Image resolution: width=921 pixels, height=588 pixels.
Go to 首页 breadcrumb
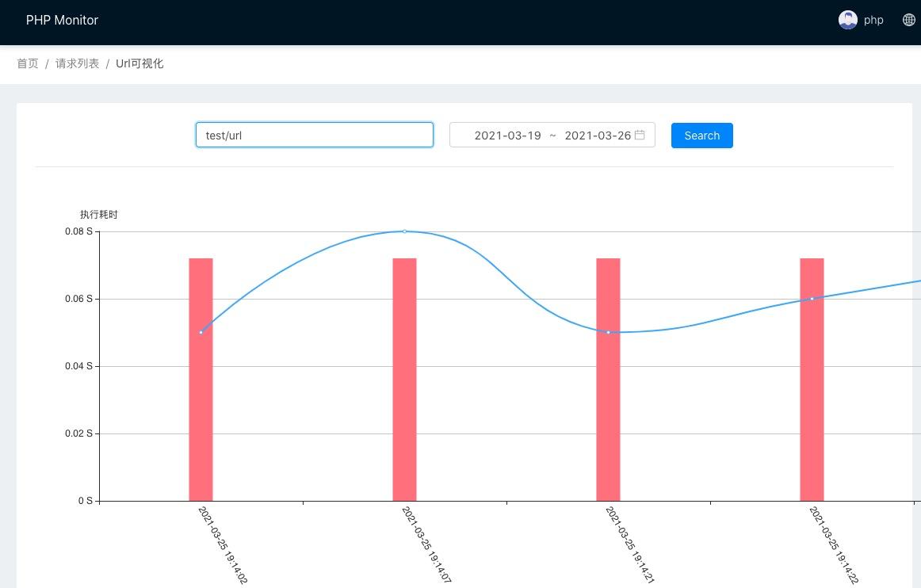(x=28, y=63)
